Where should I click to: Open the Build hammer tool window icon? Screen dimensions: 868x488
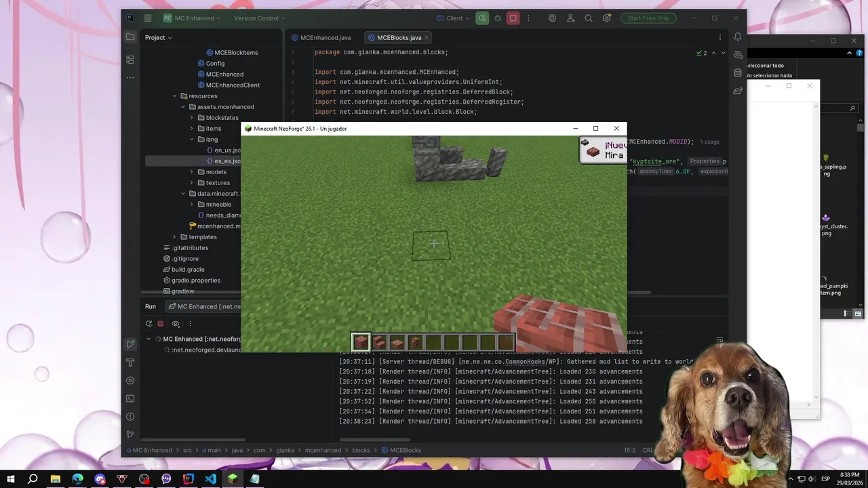point(130,363)
